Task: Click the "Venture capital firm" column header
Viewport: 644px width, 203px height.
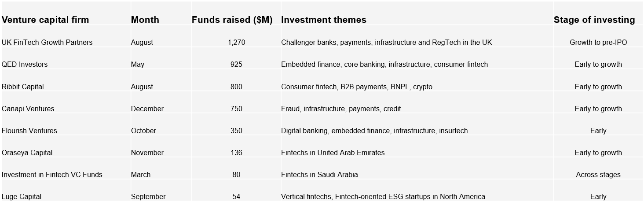Action: 45,20
